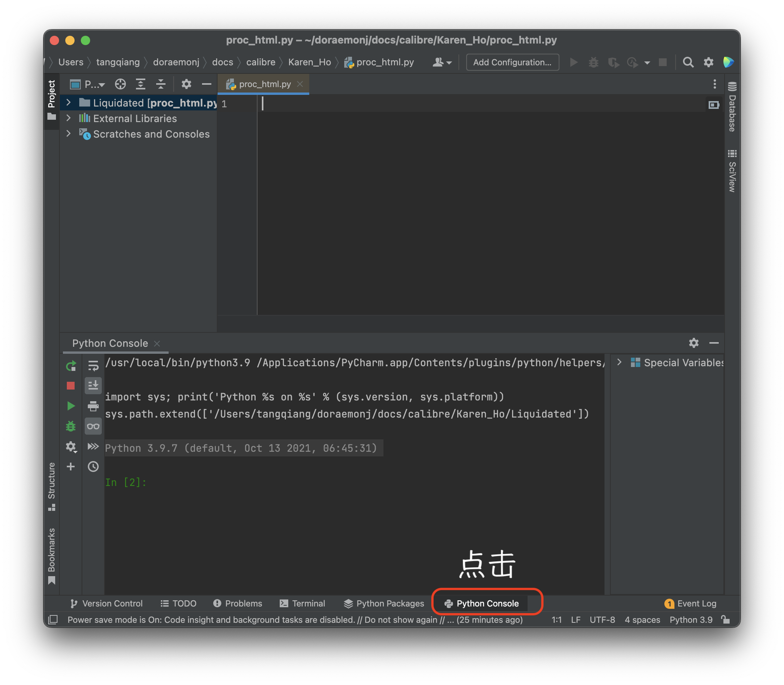Toggle soft-wrap in the console
The height and width of the screenshot is (685, 784).
[x=93, y=365]
